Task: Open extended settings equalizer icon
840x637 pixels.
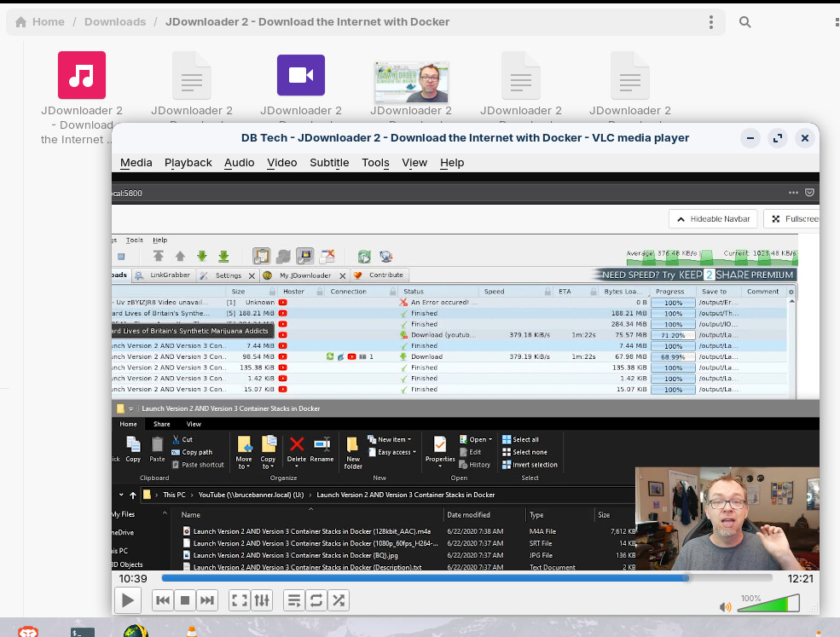Action: pyautogui.click(x=262, y=600)
